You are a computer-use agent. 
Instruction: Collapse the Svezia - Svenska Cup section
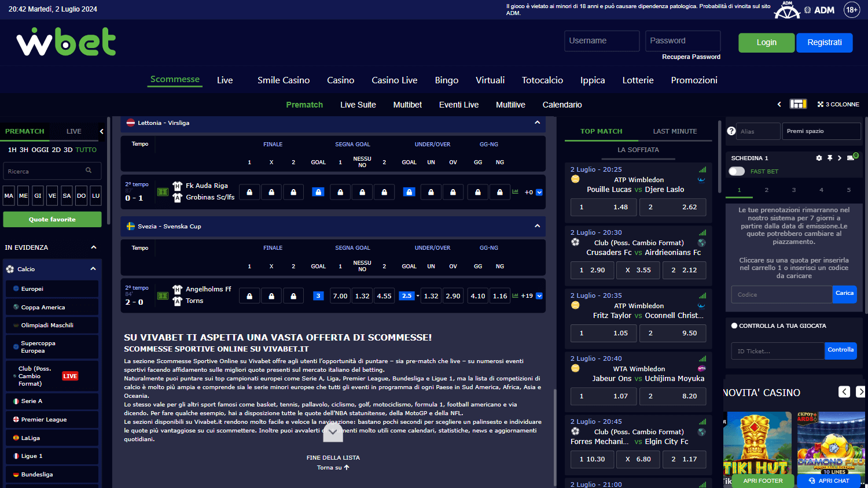(537, 226)
